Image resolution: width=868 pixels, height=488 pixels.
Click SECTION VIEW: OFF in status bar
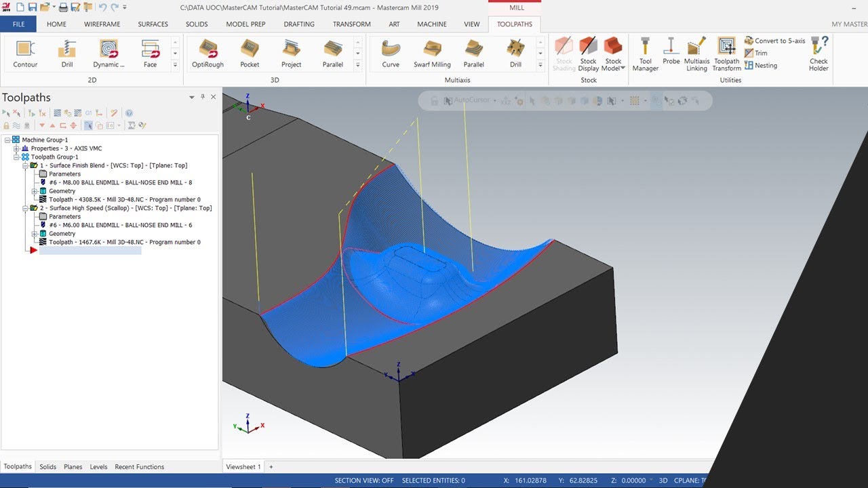(x=364, y=481)
